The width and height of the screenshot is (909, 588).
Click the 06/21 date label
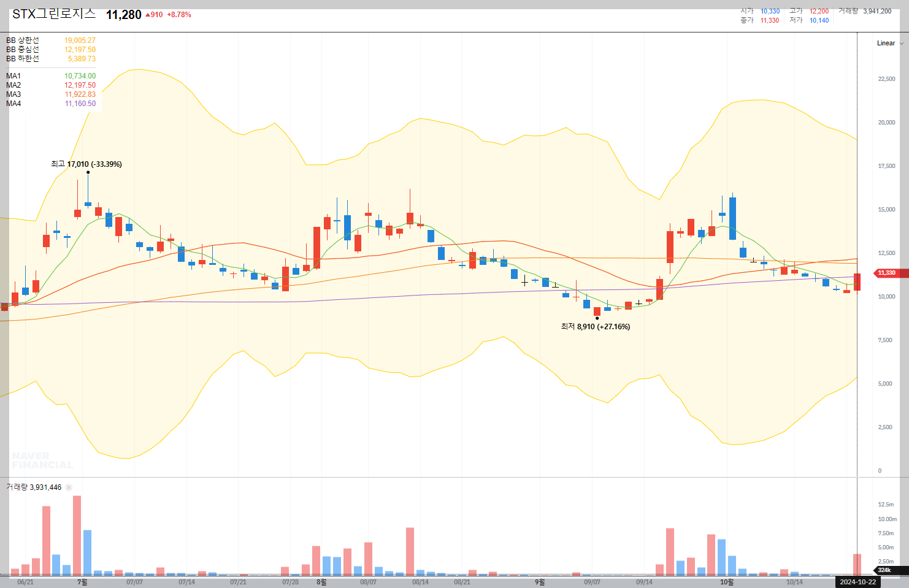click(x=26, y=582)
